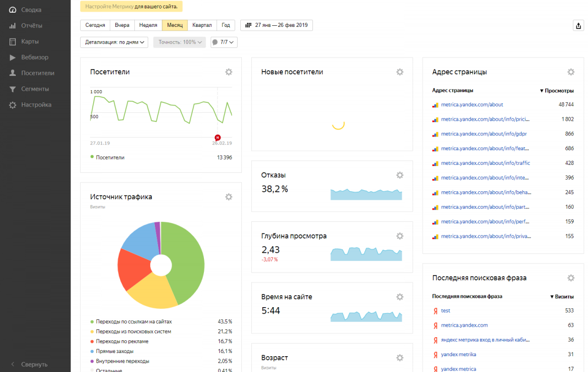Select the Год period tab
This screenshot has width=588, height=372.
click(226, 25)
